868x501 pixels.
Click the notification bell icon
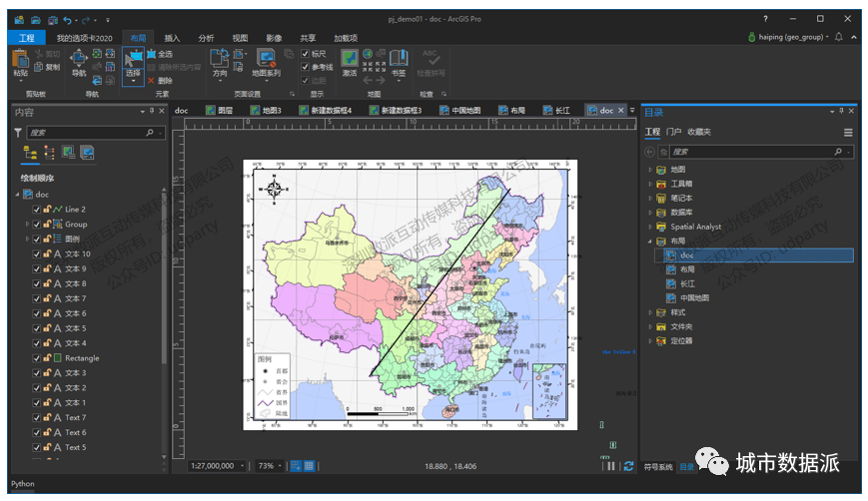click(839, 37)
